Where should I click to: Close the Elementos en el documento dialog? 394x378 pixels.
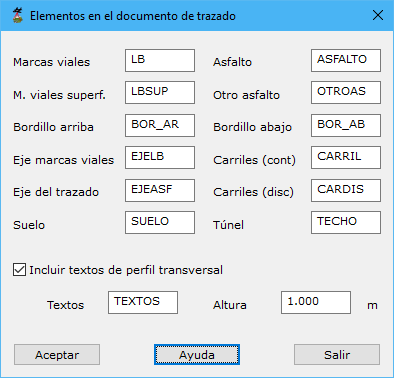(378, 15)
